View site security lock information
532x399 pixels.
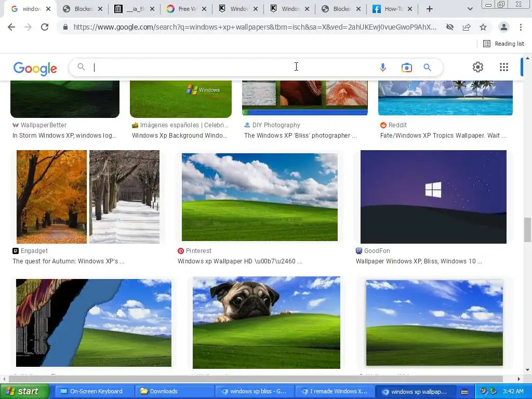(x=65, y=27)
